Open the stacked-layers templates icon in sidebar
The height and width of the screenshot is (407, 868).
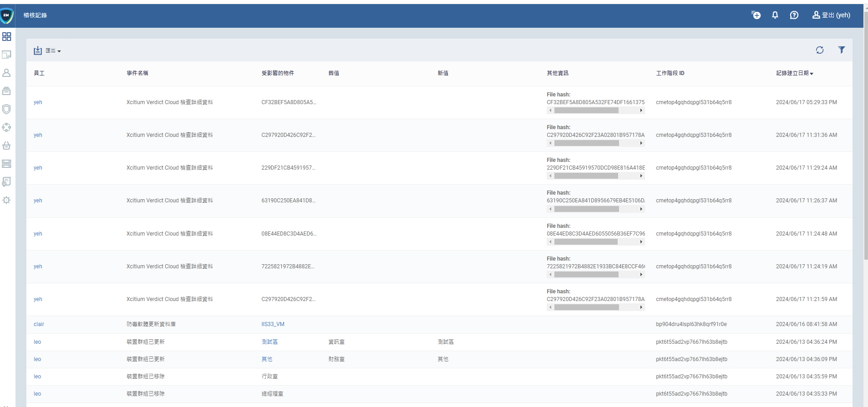point(6,91)
